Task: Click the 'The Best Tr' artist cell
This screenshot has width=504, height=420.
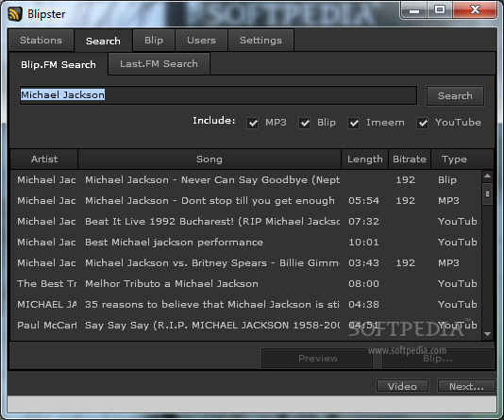Action: [x=46, y=284]
